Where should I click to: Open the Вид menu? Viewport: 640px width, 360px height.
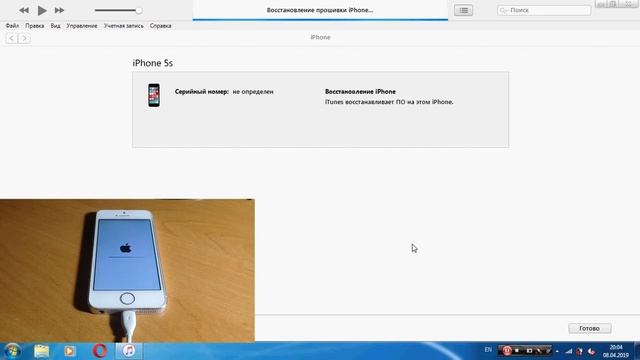pos(56,26)
